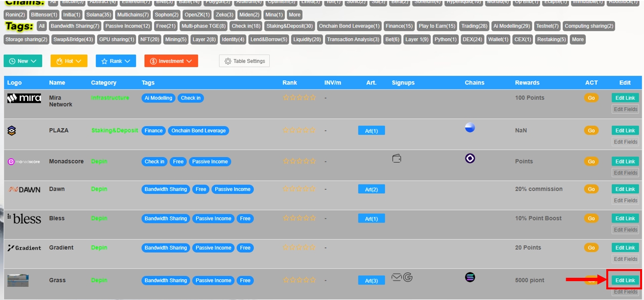Select the All tag filter
Image resolution: width=644 pixels, height=300 pixels.
(42, 26)
